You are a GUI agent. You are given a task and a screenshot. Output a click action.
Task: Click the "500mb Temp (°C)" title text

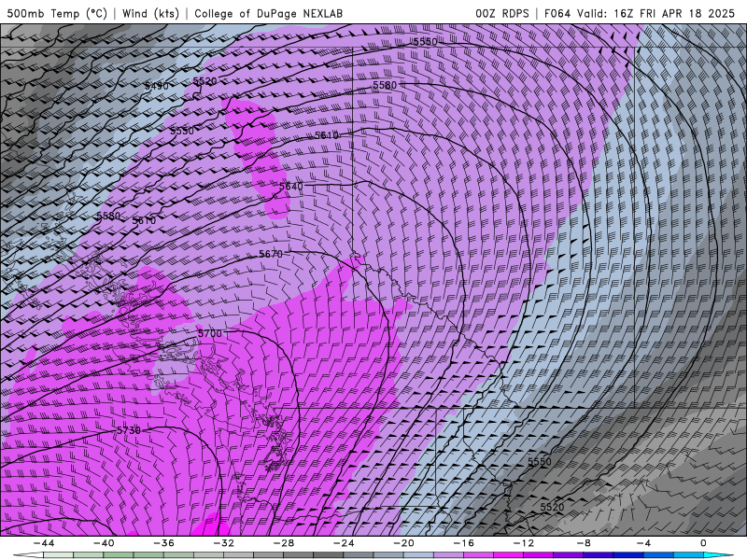57,13
